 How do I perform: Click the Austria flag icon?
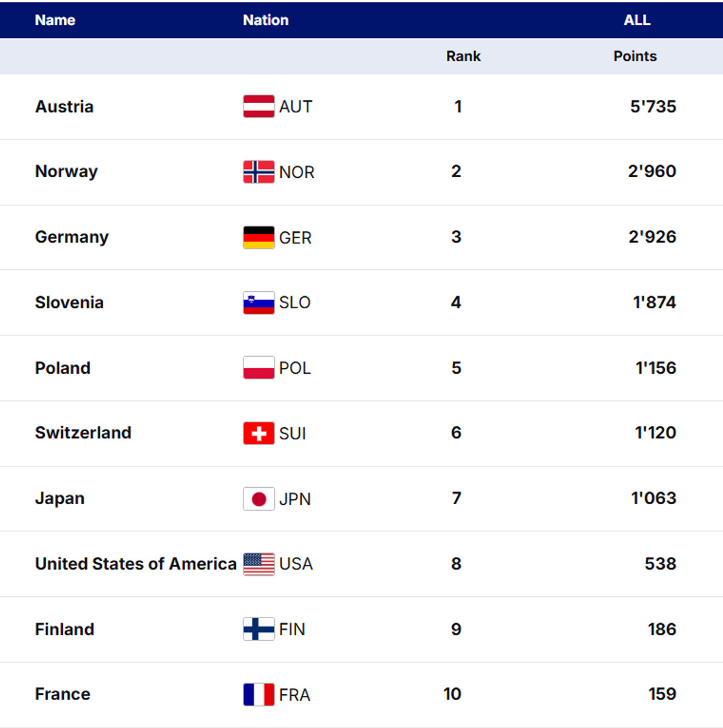point(259,106)
